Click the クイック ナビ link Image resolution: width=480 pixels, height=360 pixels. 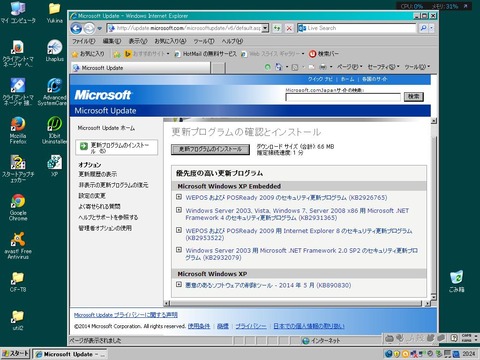coord(320,79)
